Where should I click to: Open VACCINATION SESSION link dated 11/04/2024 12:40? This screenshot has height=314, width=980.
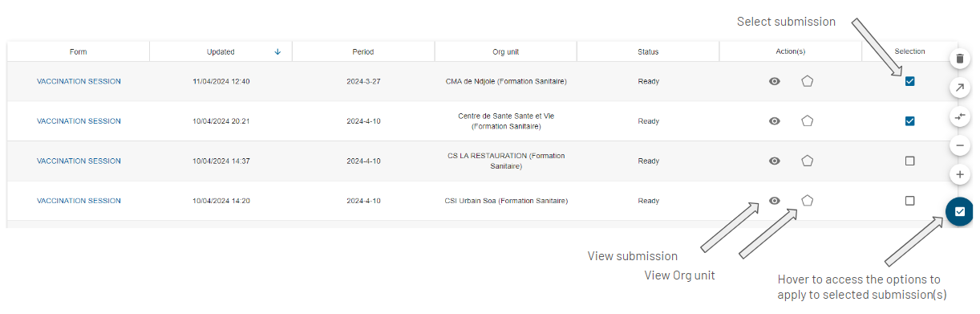tap(79, 81)
